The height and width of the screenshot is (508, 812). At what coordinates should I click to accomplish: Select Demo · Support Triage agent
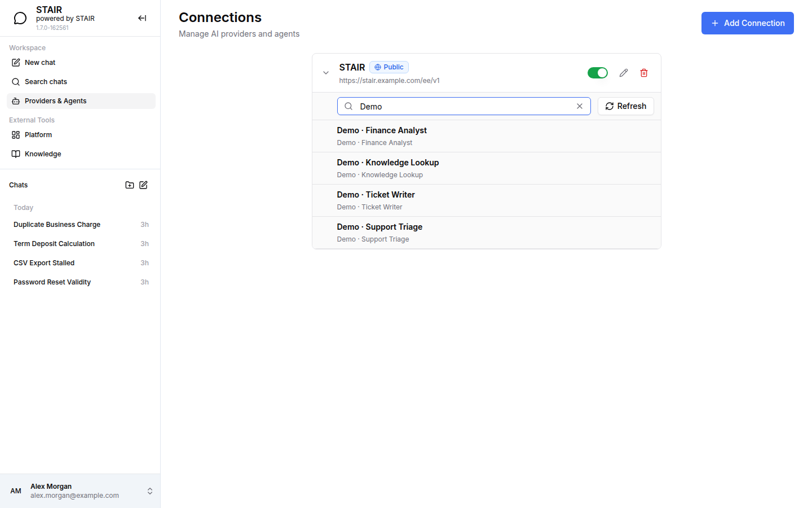(x=487, y=233)
